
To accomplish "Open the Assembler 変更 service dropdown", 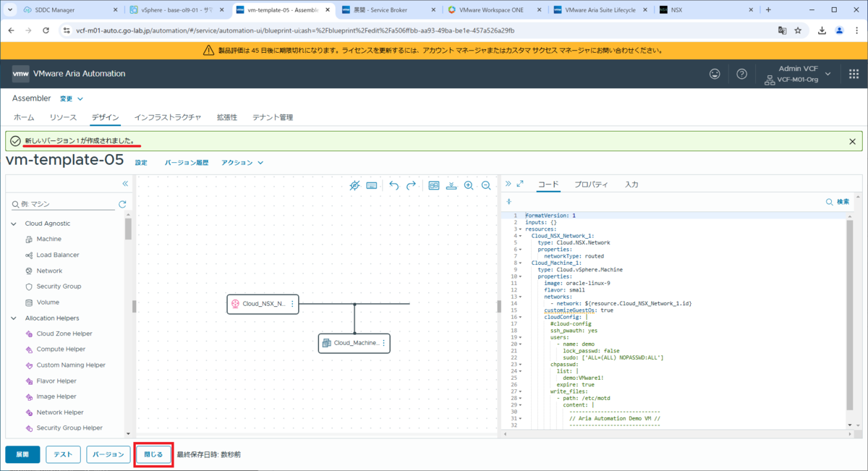I will click(x=71, y=98).
